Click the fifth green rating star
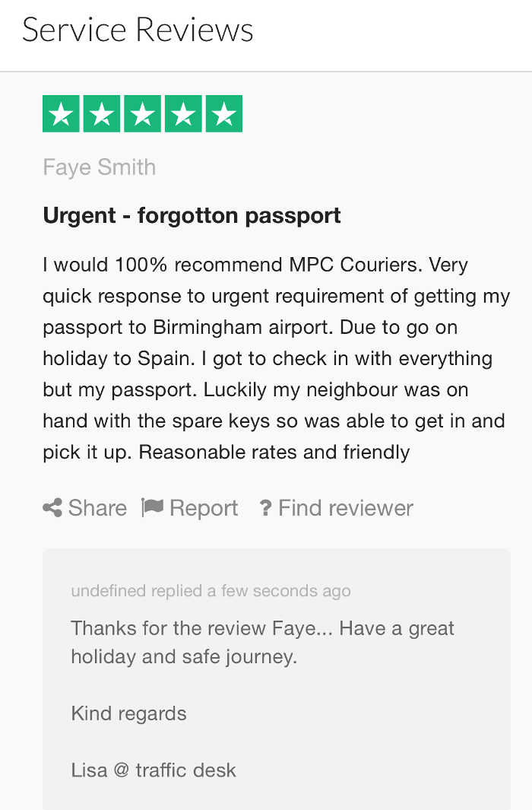The width and height of the screenshot is (532, 810). pos(224,114)
